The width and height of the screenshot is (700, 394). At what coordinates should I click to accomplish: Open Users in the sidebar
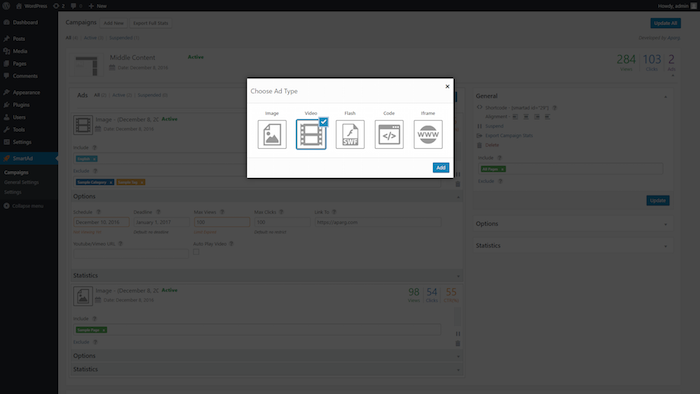coord(19,117)
